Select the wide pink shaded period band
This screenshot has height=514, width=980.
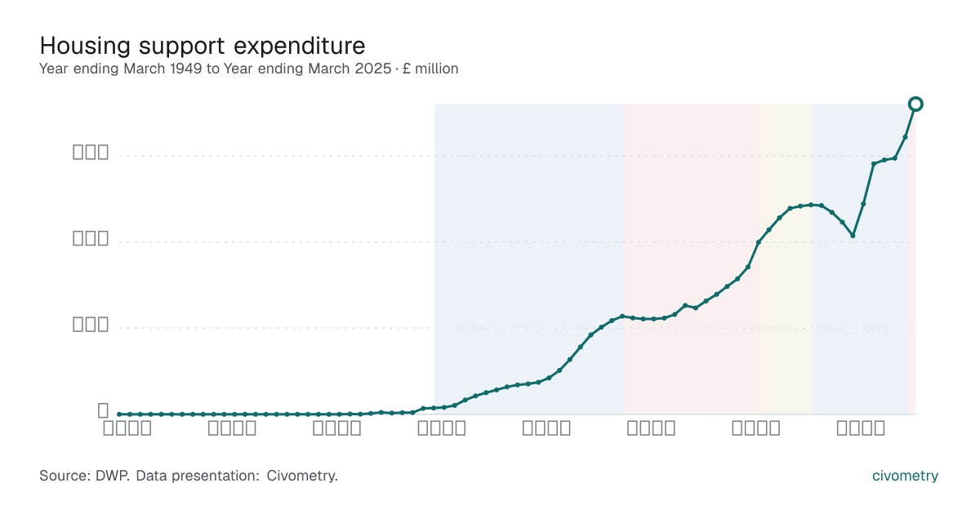[x=691, y=259]
